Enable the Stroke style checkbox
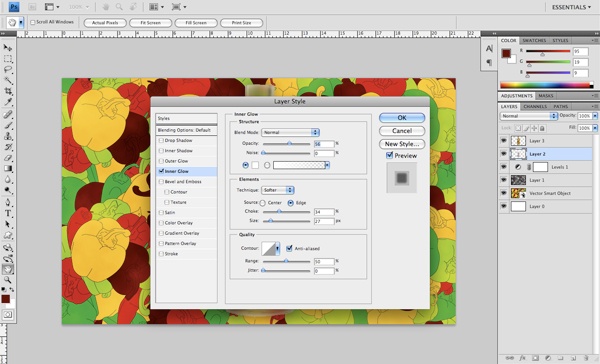Viewport: 600px width, 364px height. point(161,254)
